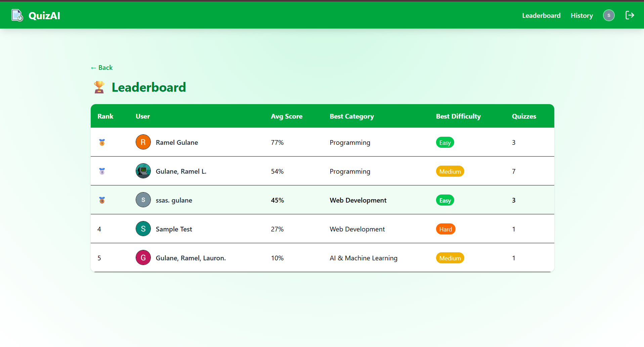Image resolution: width=644 pixels, height=347 pixels.
Task: Click Ramel Gulane's orange R avatar
Action: (143, 142)
